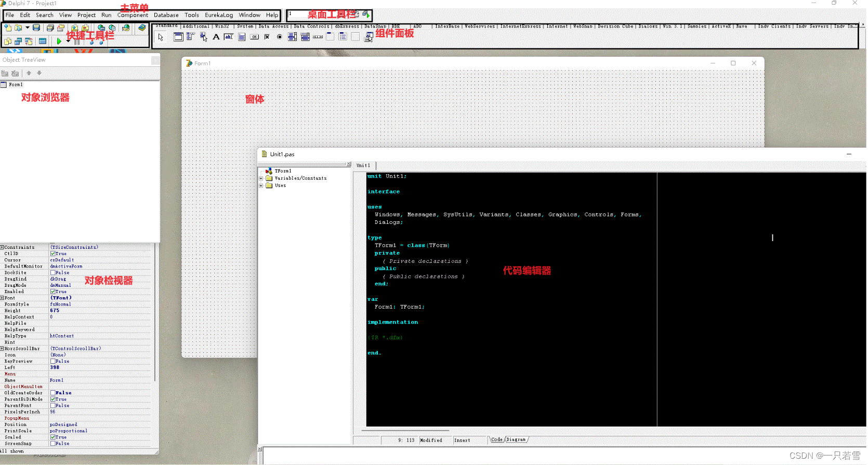
Task: Expand the Font property
Action: 2,298
